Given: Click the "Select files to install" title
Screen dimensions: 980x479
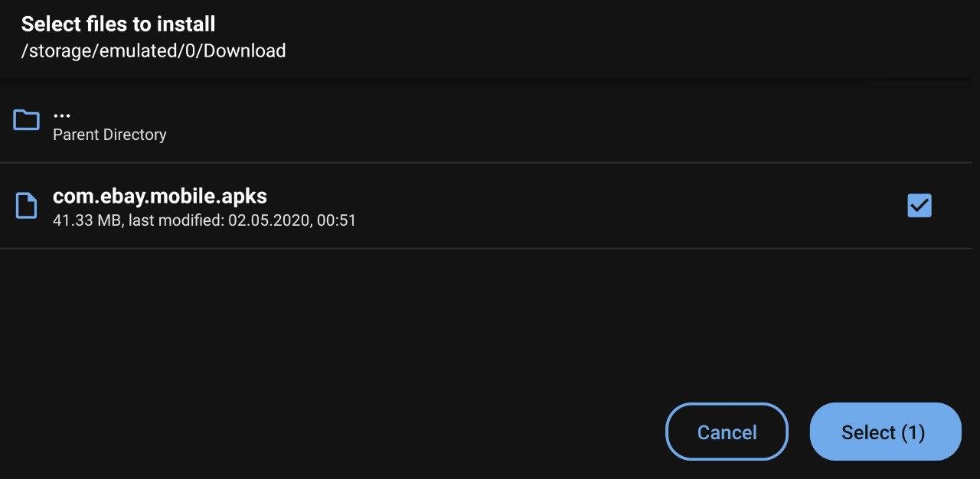Looking at the screenshot, I should [x=119, y=24].
